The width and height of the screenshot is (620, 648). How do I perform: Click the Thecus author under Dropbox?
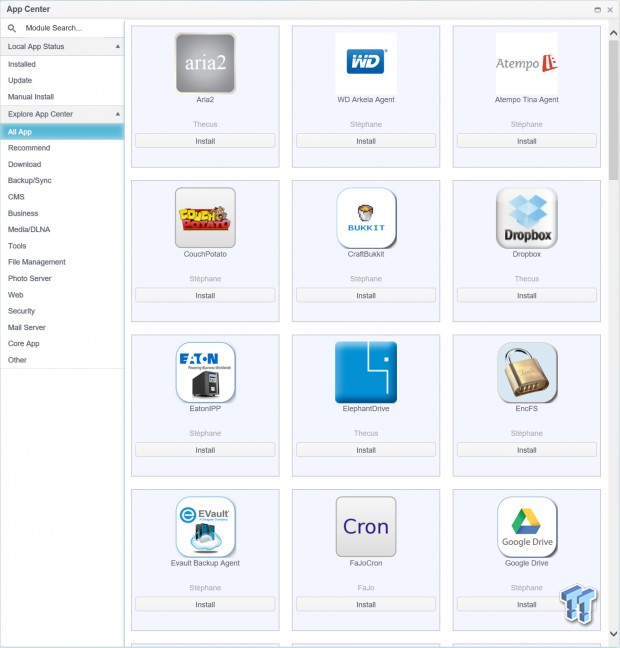tap(527, 279)
